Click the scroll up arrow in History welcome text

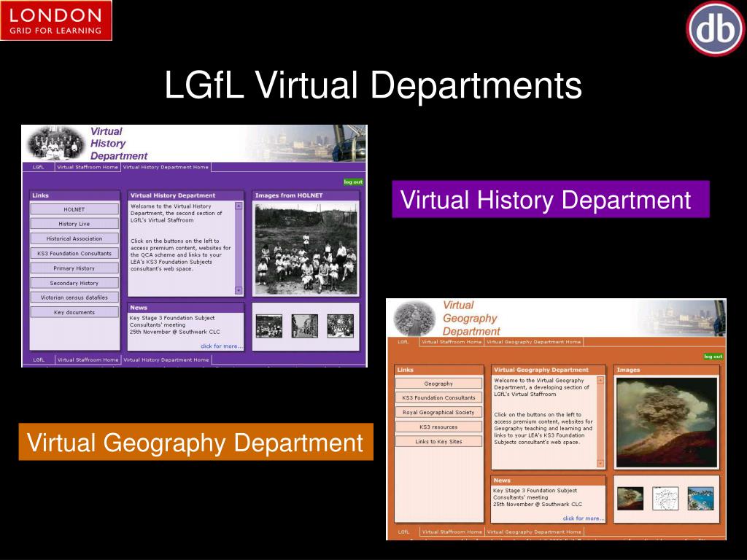click(239, 206)
